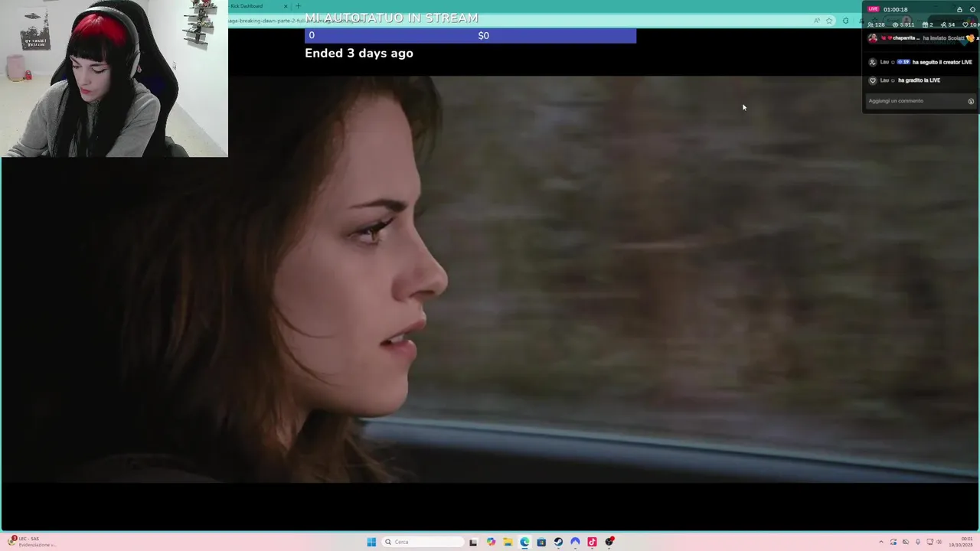Click the webcam overlay thumbnail
980x551 pixels.
[114, 79]
